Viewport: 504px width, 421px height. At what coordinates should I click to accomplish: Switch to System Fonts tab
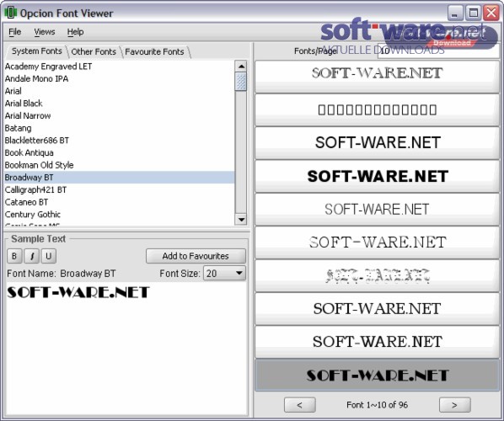(x=36, y=51)
